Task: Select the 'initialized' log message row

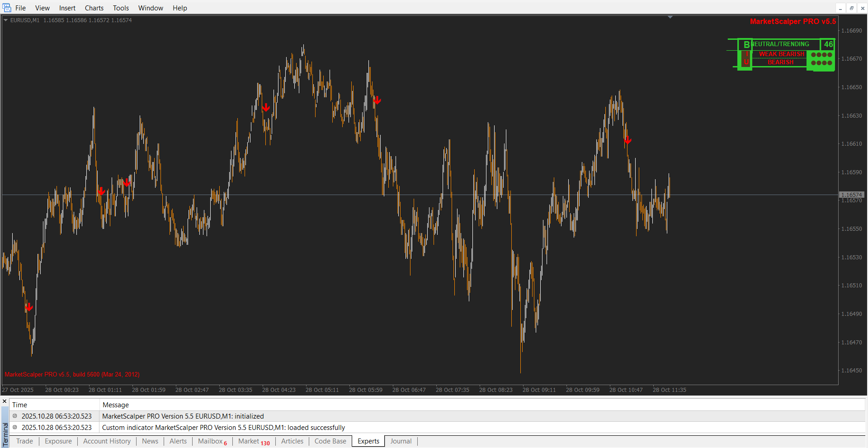Action: tap(437, 416)
